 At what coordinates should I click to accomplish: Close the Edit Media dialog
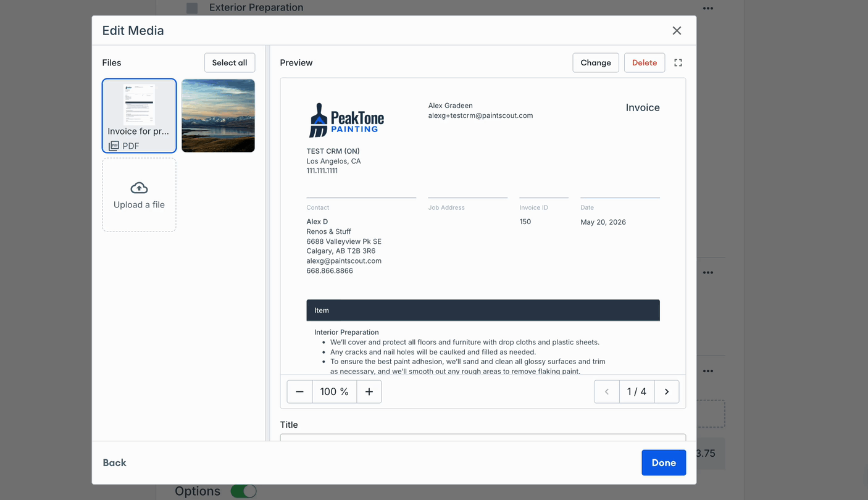pos(677,30)
